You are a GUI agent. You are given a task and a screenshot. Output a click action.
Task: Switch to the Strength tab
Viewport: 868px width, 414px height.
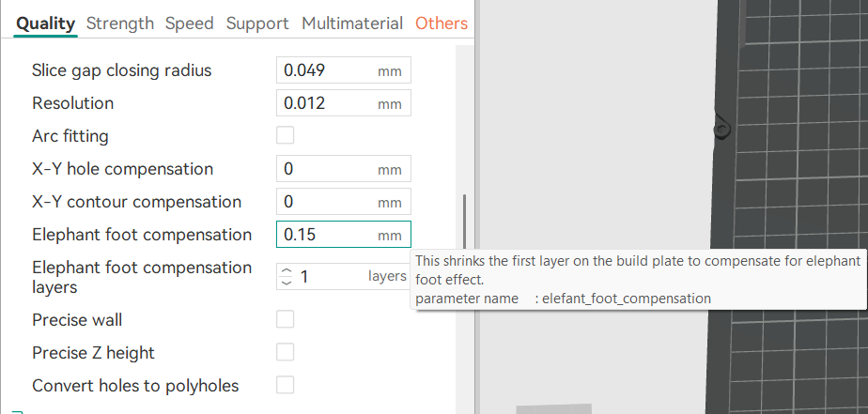(119, 23)
